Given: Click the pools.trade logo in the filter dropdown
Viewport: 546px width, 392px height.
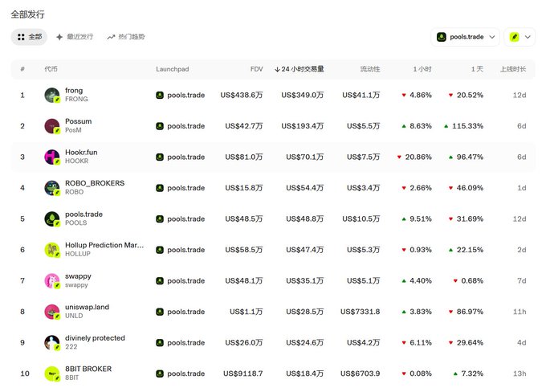Looking at the screenshot, I should pyautogui.click(x=442, y=37).
